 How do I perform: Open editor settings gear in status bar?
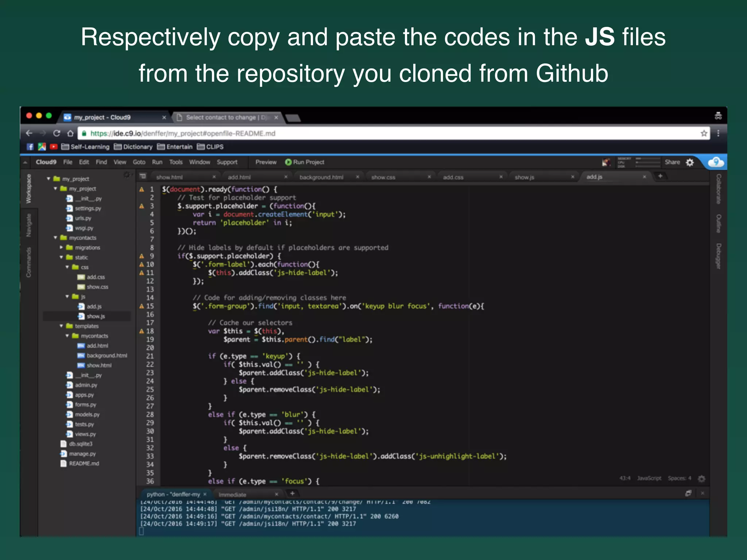[701, 478]
